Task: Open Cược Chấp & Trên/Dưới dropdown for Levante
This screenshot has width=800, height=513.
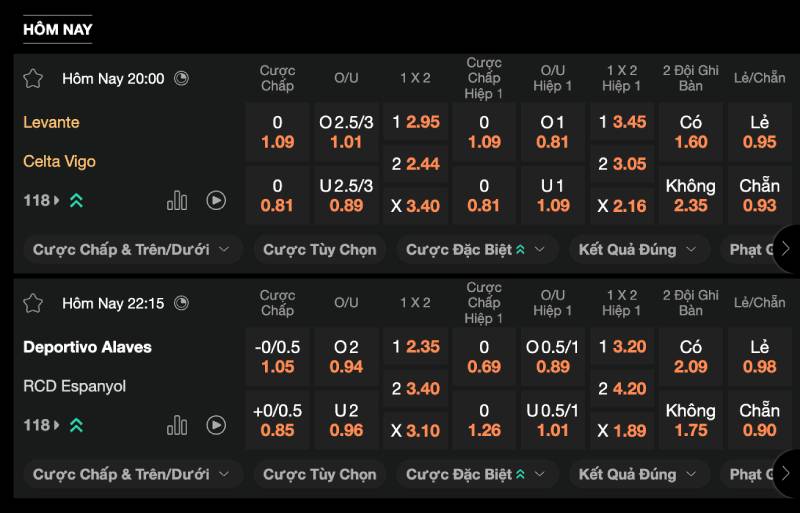Action: pyautogui.click(x=131, y=249)
